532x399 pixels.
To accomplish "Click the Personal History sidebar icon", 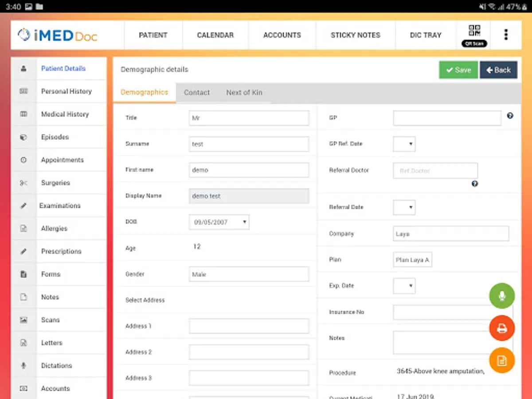I will click(23, 91).
